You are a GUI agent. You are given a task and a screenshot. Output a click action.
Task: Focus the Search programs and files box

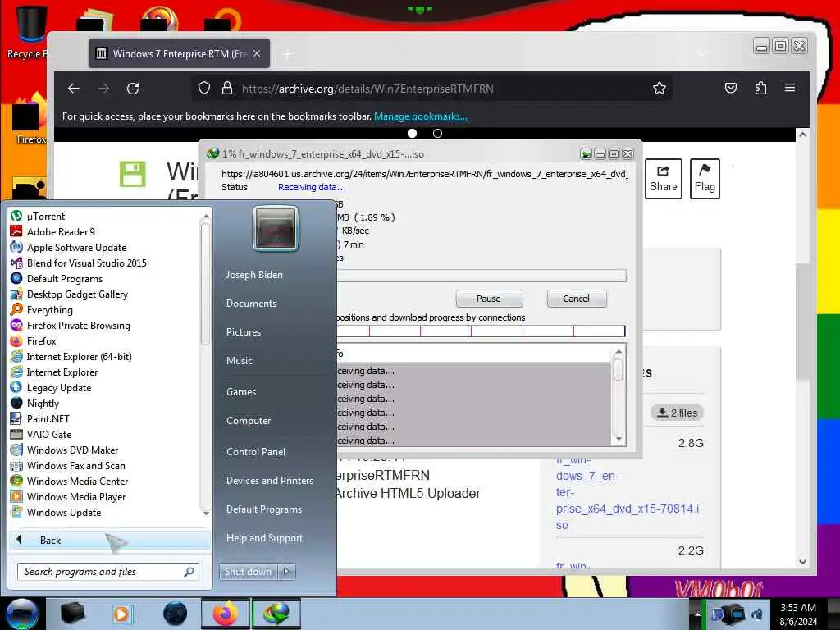(107, 572)
